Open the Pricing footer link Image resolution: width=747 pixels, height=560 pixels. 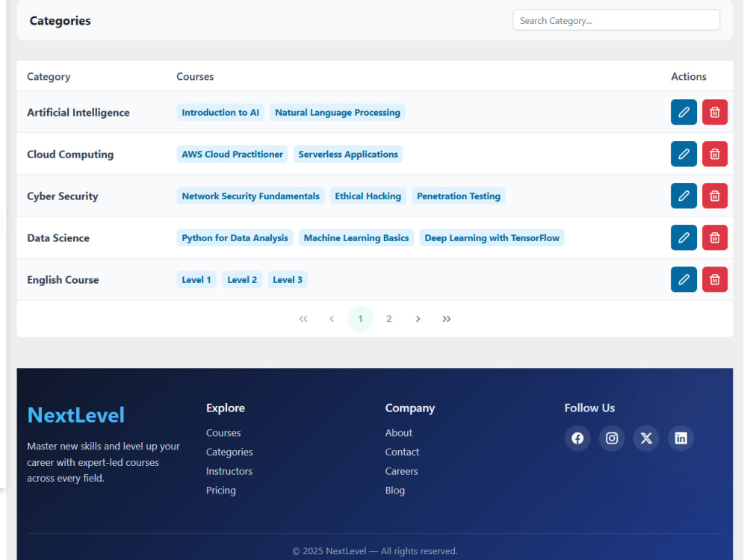pos(220,491)
